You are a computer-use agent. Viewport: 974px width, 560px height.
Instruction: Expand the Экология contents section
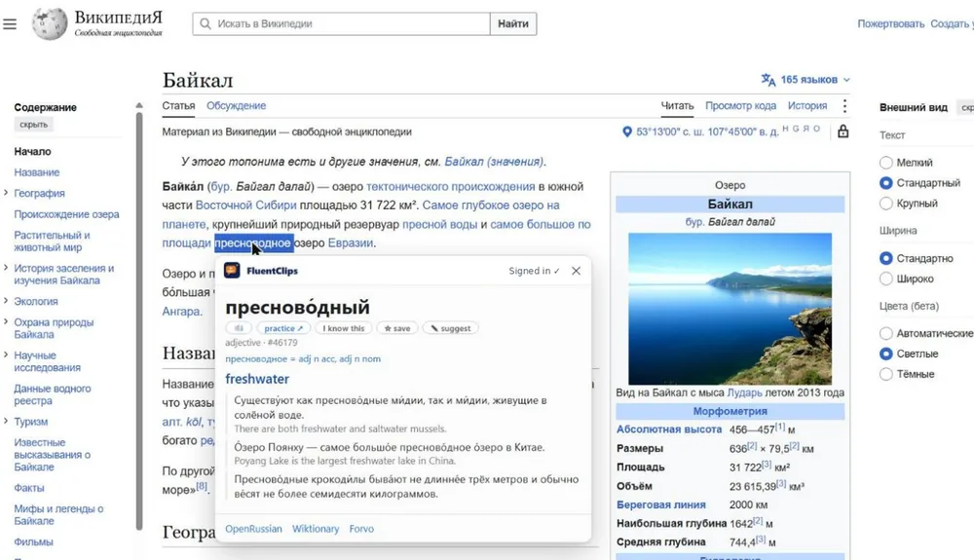point(6,301)
